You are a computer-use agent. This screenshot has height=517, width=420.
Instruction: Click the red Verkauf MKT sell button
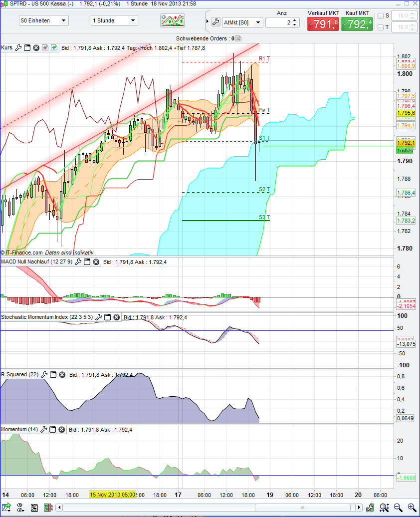[x=323, y=22]
